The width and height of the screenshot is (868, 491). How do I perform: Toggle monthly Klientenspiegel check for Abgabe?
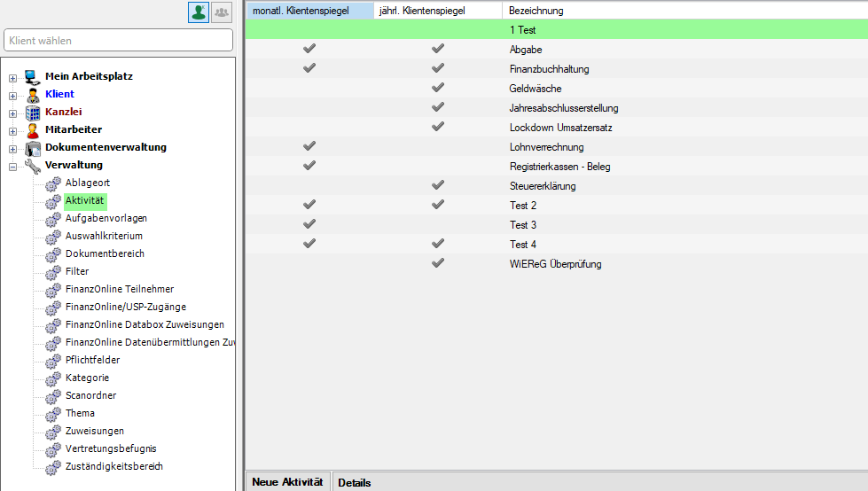(309, 50)
